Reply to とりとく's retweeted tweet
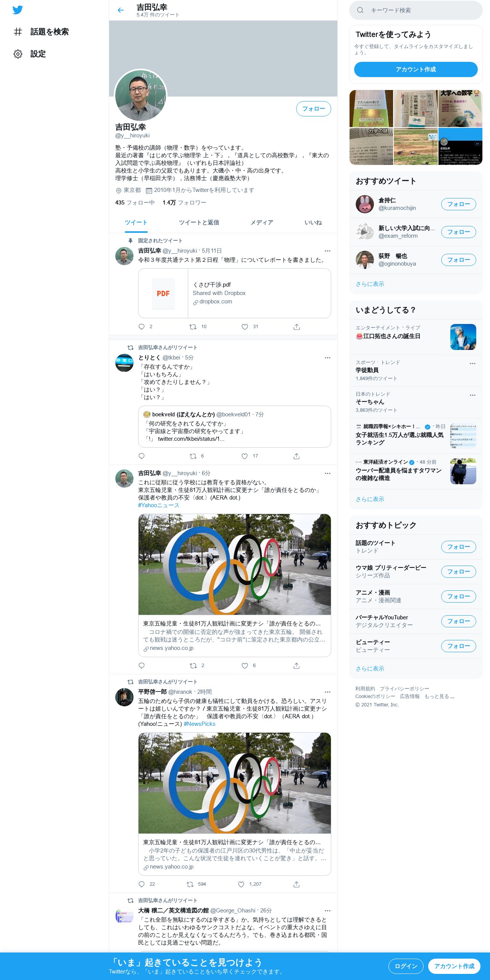This screenshot has width=490, height=980. tap(142, 456)
